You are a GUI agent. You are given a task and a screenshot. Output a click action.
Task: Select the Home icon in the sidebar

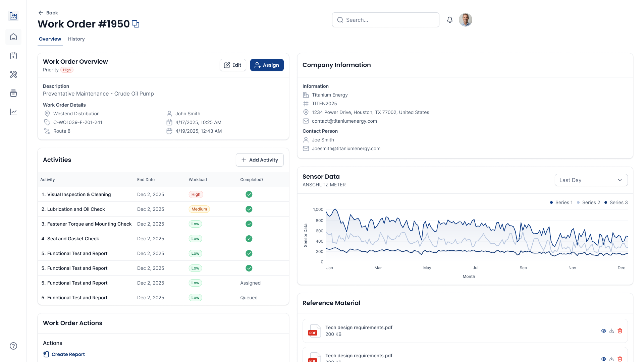click(x=13, y=37)
